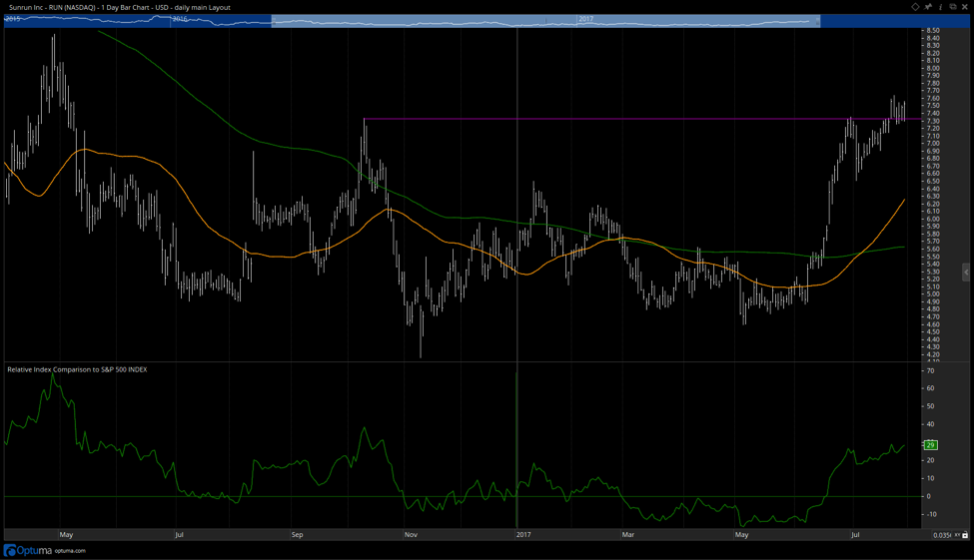
Task: Select the purple horizontal resistance line
Action: 642,119
